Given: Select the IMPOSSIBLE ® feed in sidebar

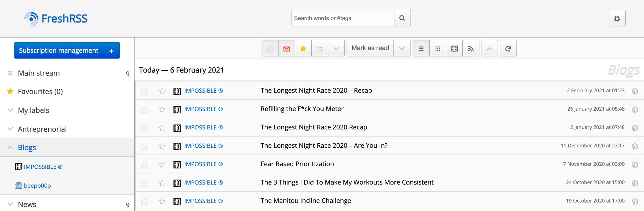Looking at the screenshot, I should click(x=43, y=167).
